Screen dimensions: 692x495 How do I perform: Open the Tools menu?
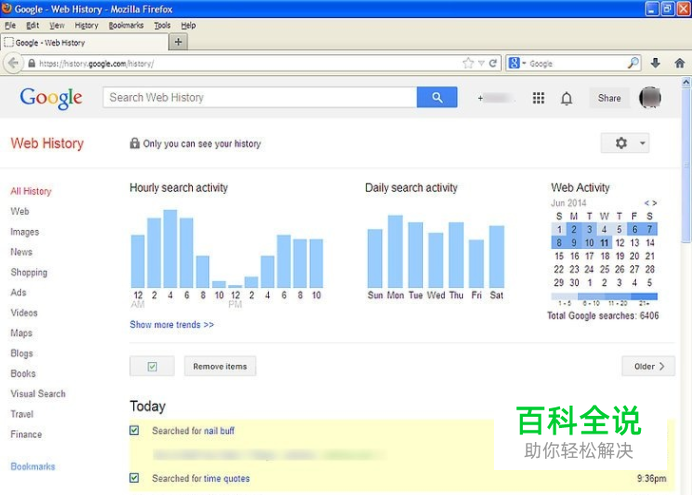162,25
